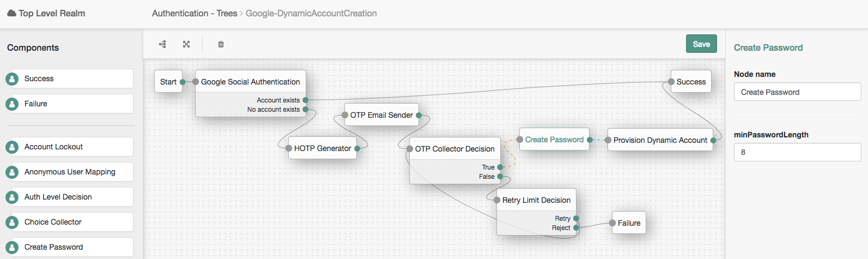Image resolution: width=868 pixels, height=259 pixels.
Task: Select the Auth Level Decision component
Action: [x=72, y=197]
